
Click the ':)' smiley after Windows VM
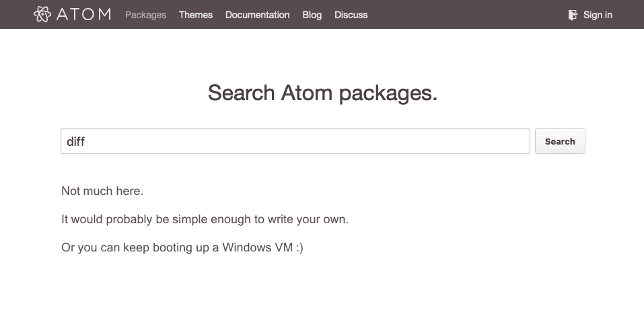299,248
